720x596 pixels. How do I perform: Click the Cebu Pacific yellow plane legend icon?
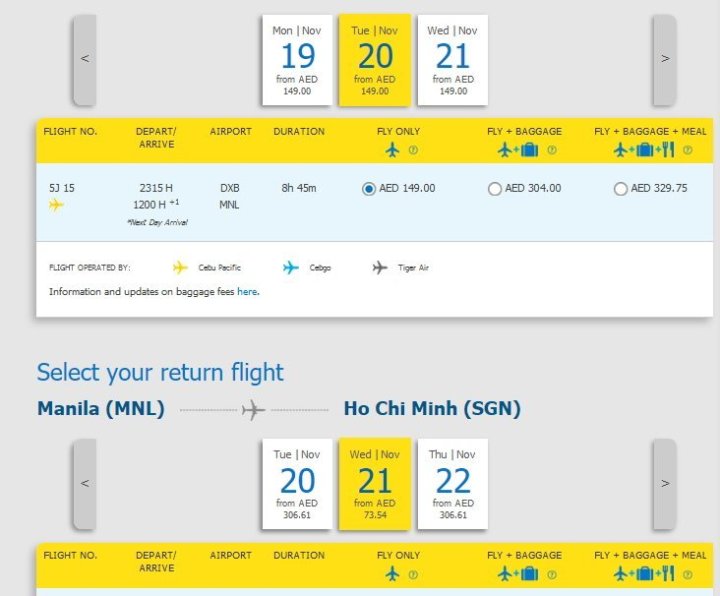point(180,268)
